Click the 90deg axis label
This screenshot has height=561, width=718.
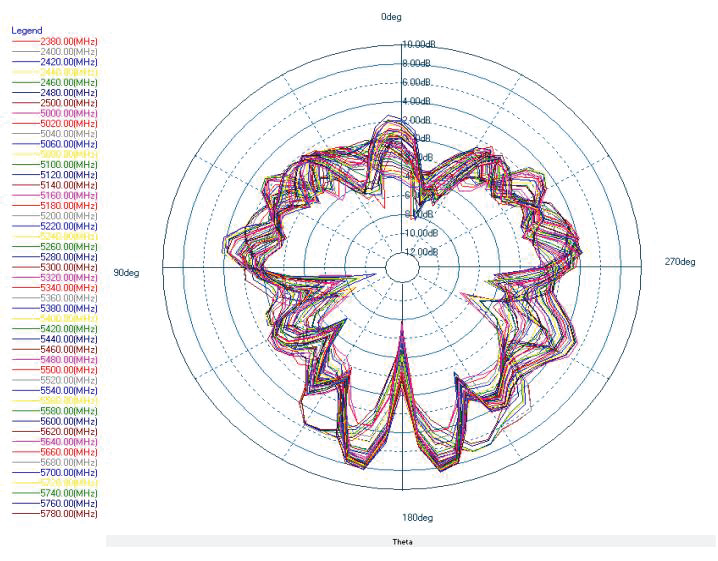click(x=125, y=273)
